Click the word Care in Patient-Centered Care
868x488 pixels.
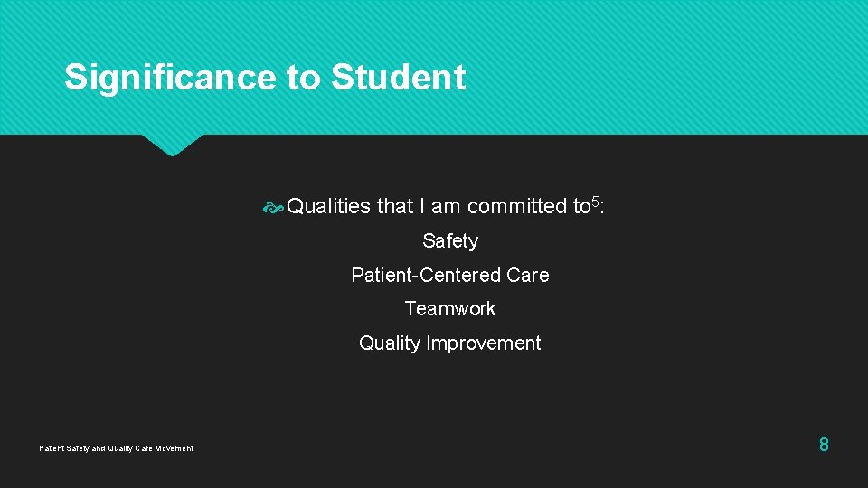tap(528, 275)
